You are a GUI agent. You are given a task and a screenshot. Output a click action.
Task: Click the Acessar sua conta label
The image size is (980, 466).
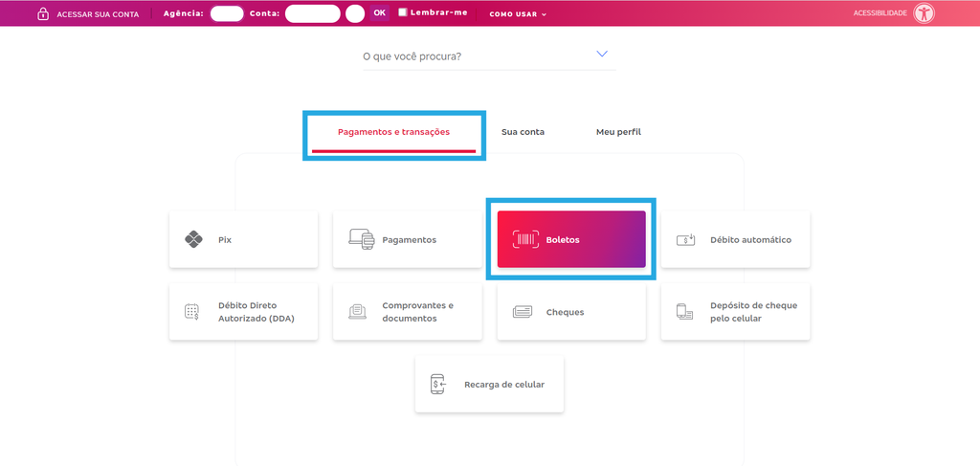[x=99, y=14]
